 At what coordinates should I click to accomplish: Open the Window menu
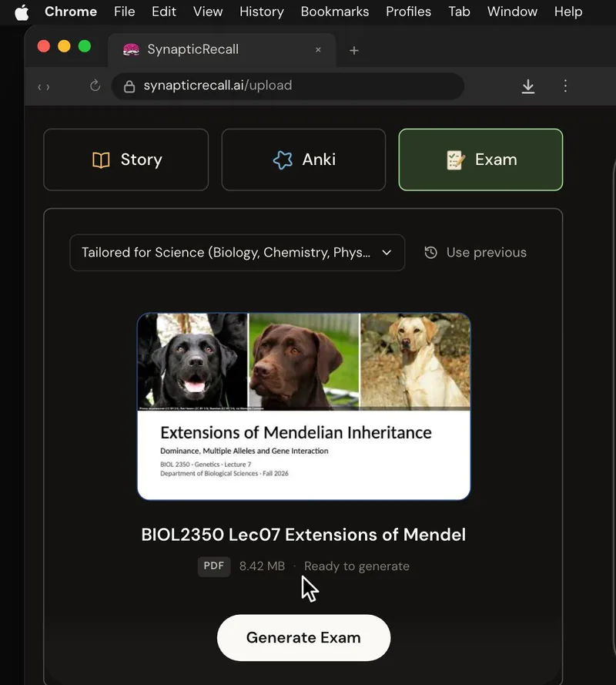coord(512,12)
